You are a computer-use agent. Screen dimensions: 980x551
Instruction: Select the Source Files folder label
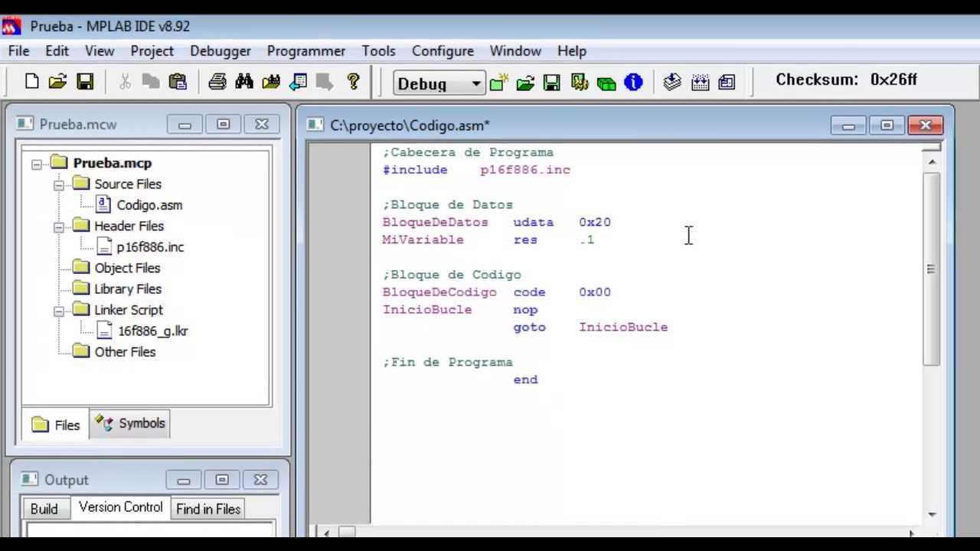tap(128, 184)
